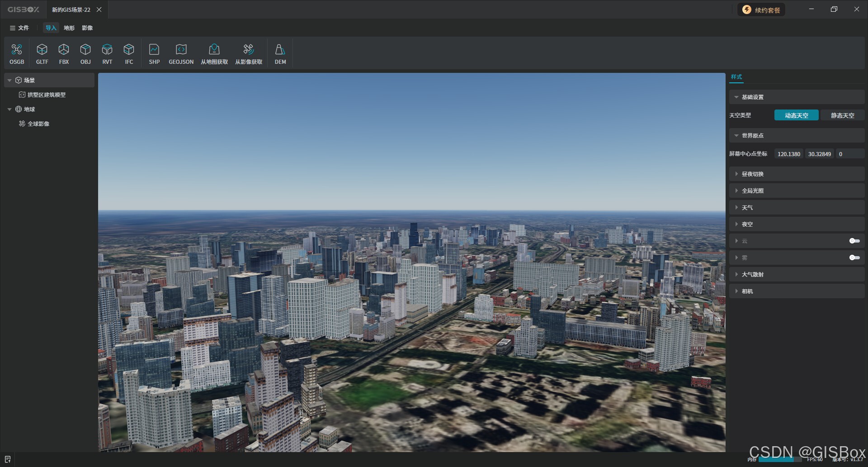Click the 屏幕中心点坐标 label
This screenshot has height=467, width=868.
pos(748,154)
